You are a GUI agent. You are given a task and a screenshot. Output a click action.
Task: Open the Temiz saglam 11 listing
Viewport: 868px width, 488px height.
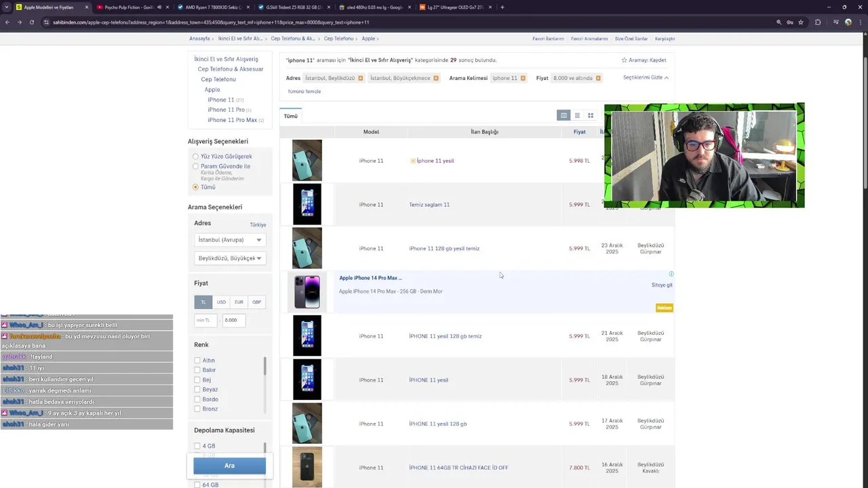pyautogui.click(x=429, y=205)
